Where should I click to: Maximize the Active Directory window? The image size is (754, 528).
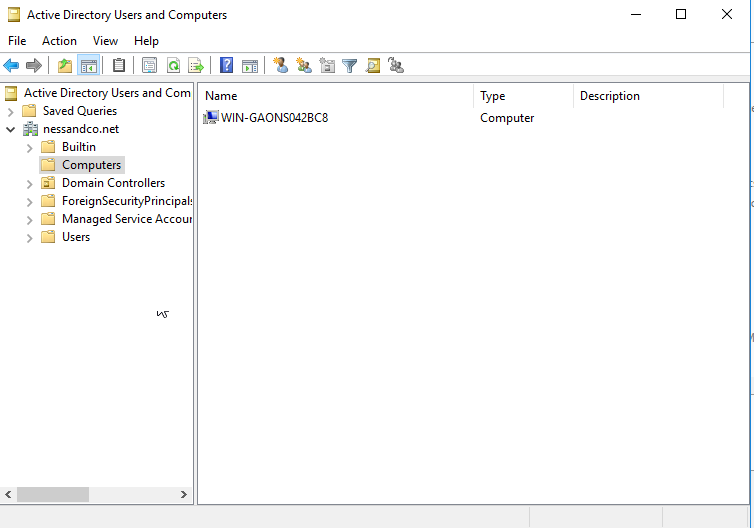[x=681, y=14]
